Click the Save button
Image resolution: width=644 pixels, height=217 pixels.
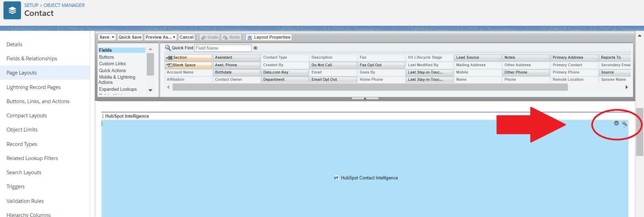pos(104,37)
